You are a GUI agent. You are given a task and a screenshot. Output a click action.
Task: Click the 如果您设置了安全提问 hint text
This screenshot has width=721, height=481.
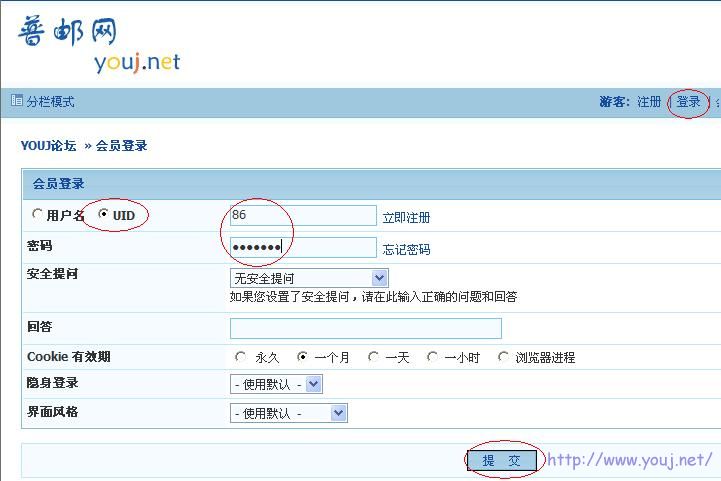coord(373,297)
